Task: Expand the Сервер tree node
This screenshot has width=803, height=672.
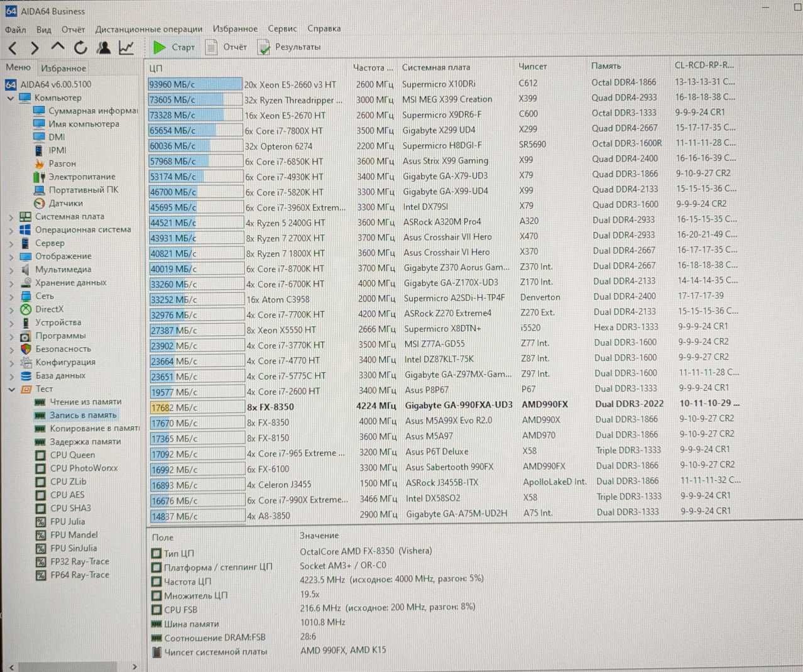Action: [x=11, y=243]
